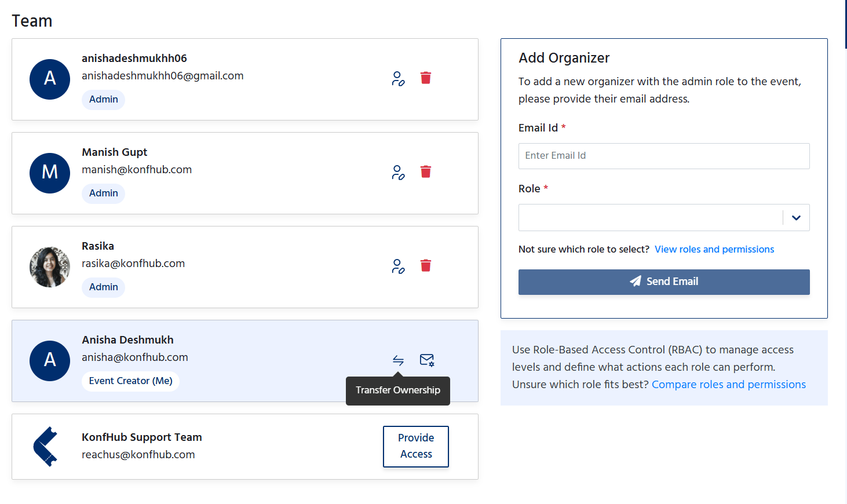
Task: Open View roles and permissions link
Action: (714, 249)
